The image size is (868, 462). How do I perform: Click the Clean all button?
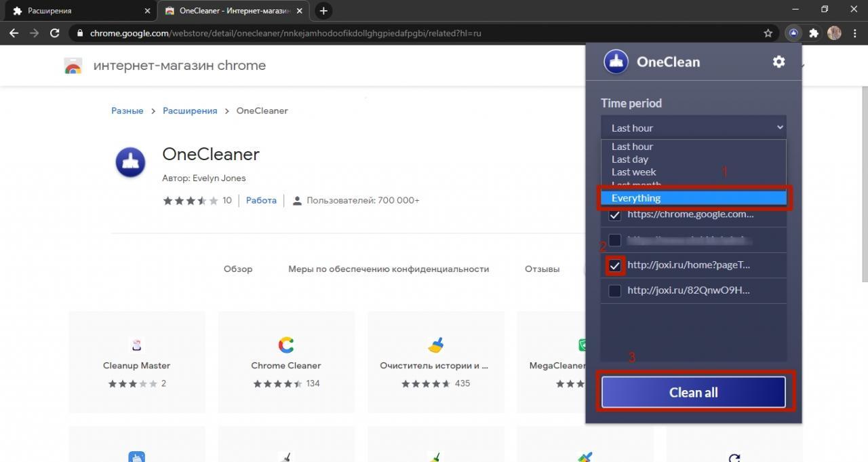click(x=694, y=392)
